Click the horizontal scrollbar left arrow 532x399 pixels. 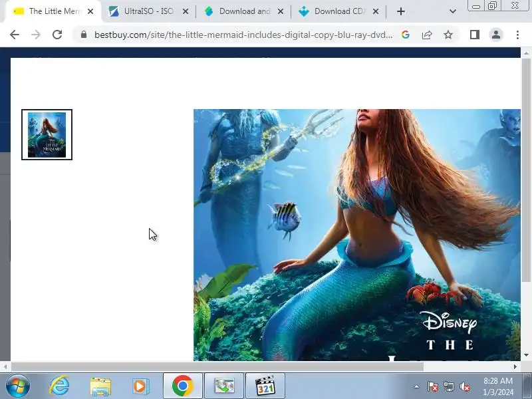(x=5, y=367)
